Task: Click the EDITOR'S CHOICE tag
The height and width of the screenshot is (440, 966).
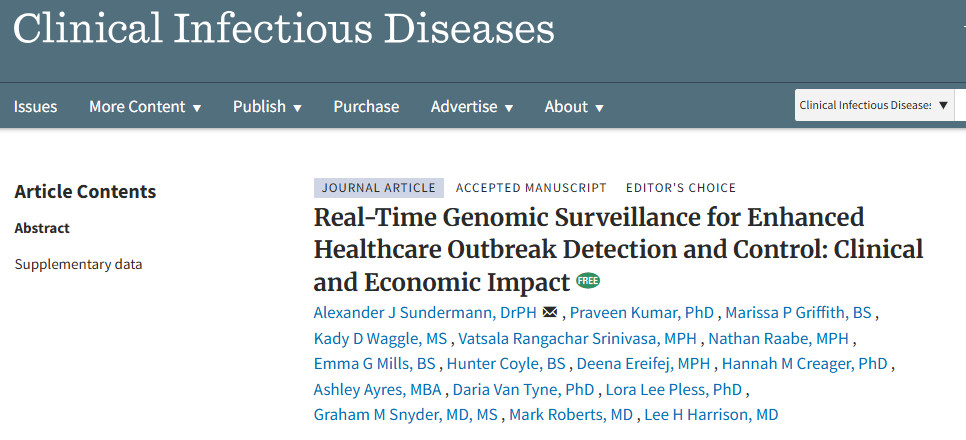Action: coord(681,188)
